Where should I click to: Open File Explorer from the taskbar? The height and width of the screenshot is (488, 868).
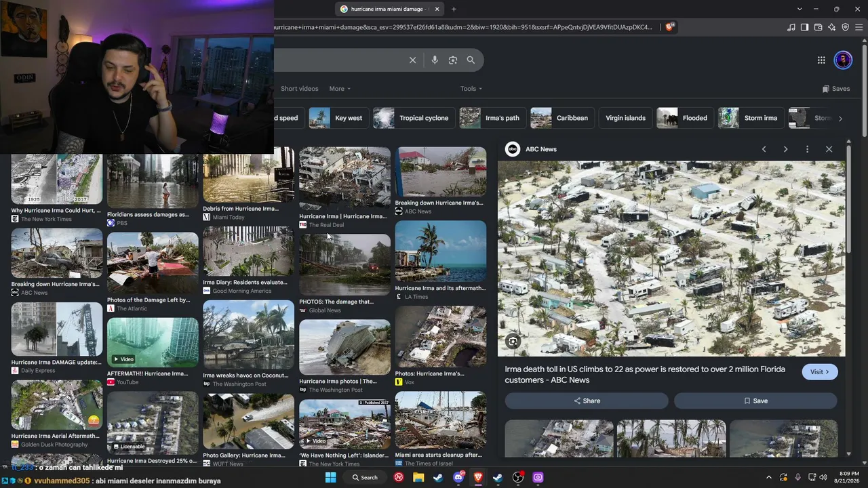pos(418,478)
